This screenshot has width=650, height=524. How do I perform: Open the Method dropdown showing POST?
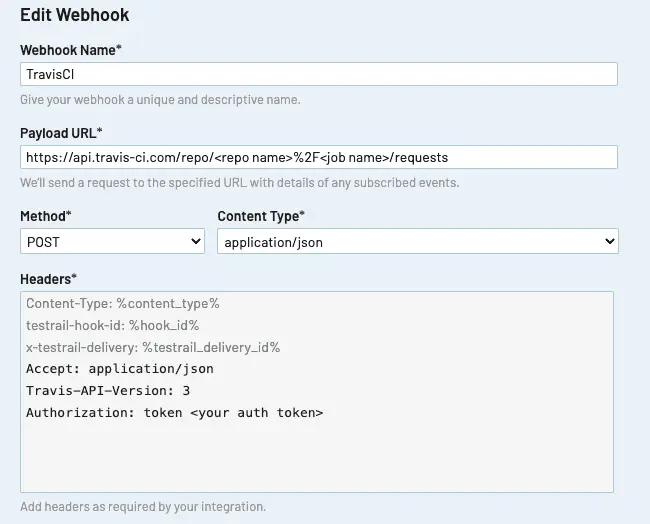(112, 241)
